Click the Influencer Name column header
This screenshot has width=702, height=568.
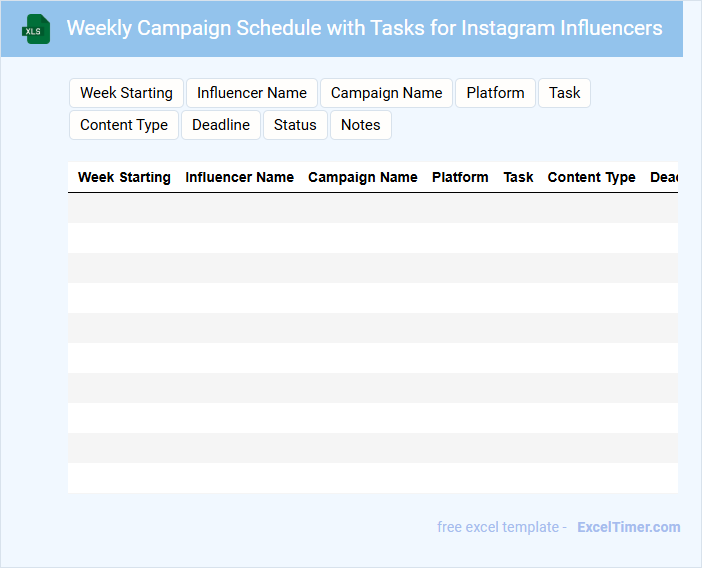coord(239,177)
